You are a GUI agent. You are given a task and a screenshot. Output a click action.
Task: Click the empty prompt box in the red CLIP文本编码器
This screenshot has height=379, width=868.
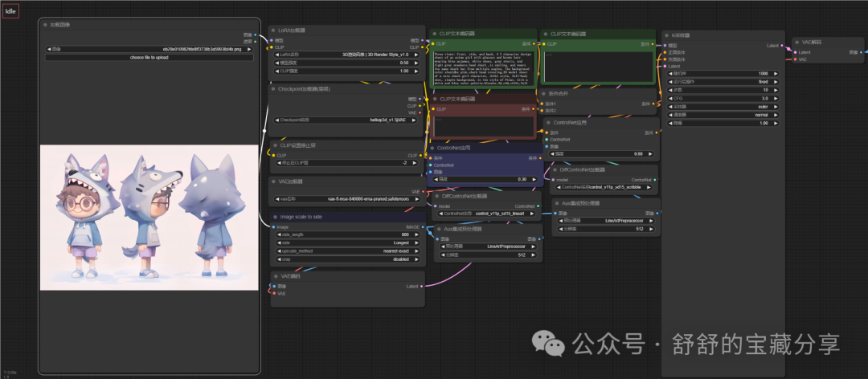[x=483, y=126]
